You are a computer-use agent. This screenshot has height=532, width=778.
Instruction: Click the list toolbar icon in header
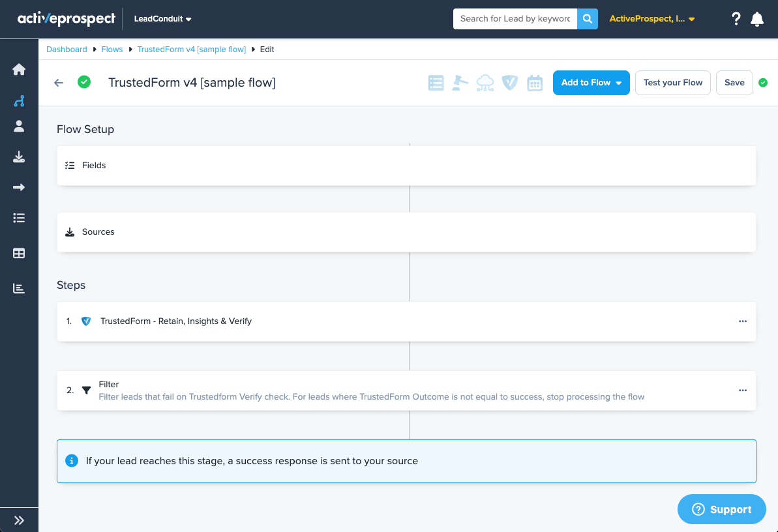click(436, 83)
